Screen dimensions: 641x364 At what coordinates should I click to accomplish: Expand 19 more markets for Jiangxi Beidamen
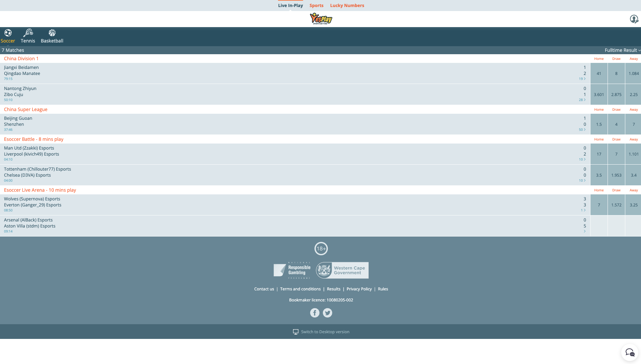(x=582, y=79)
